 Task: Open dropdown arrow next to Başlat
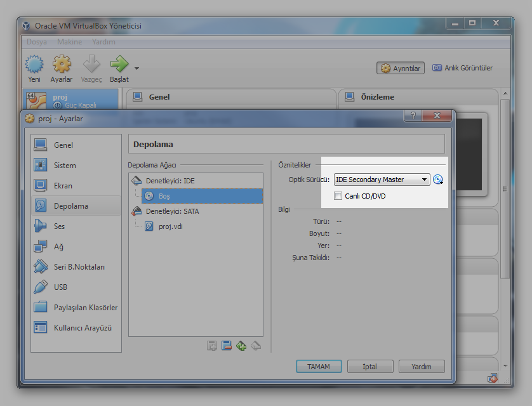pyautogui.click(x=136, y=69)
